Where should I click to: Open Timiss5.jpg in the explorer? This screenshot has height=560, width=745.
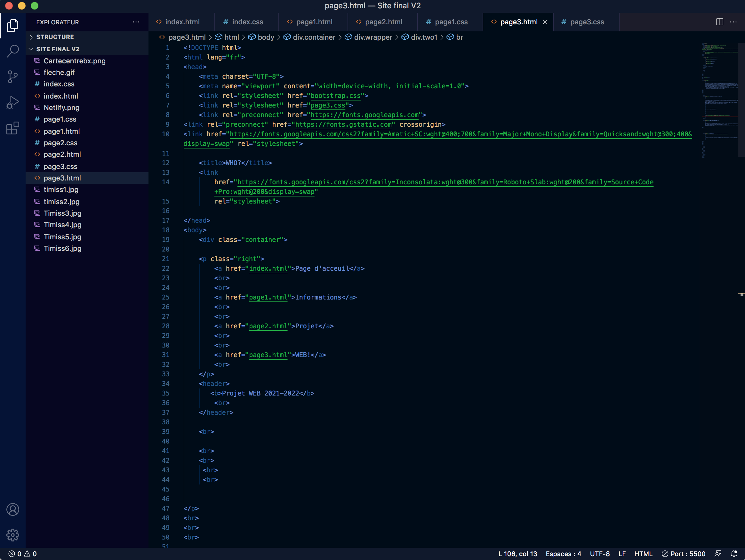tap(87, 237)
